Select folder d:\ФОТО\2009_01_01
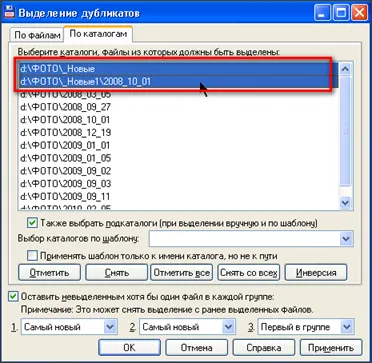The image size is (372, 363). [x=179, y=145]
